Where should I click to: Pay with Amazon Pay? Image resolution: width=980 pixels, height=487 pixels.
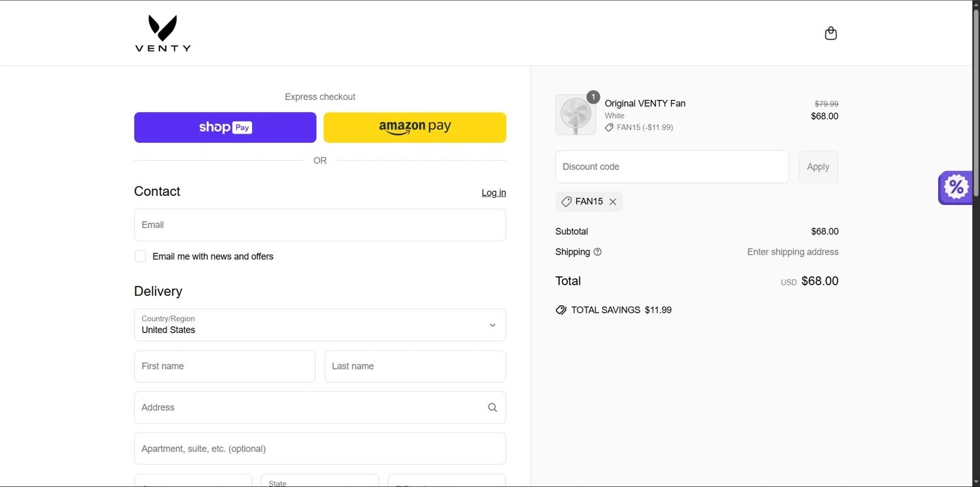point(415,127)
